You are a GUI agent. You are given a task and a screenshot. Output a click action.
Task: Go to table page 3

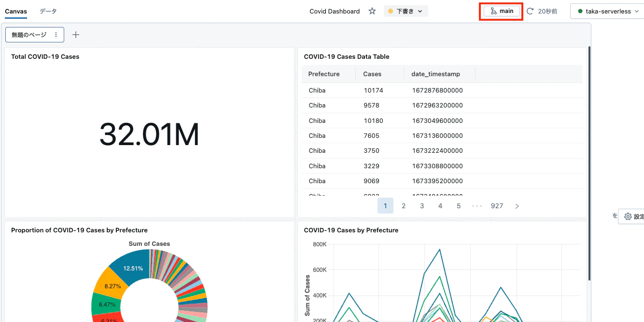coord(422,206)
